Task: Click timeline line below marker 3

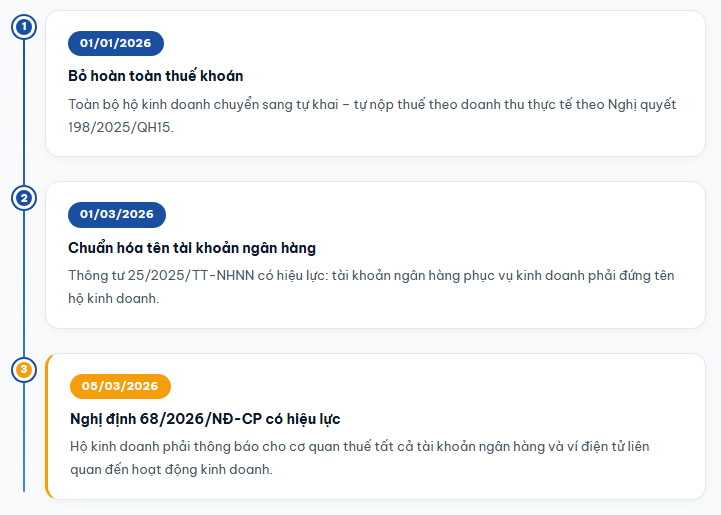Action: 24,440
